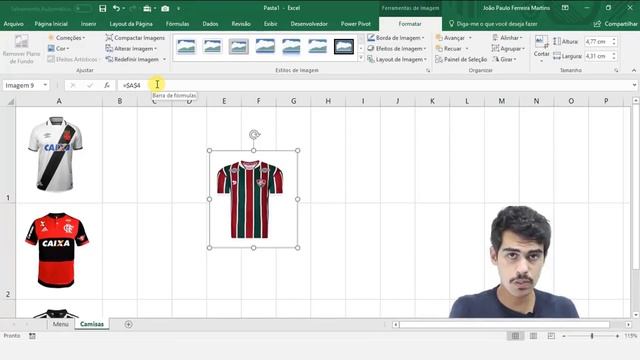640x360 pixels.
Task: Click the insert function fx icon
Action: (x=107, y=85)
